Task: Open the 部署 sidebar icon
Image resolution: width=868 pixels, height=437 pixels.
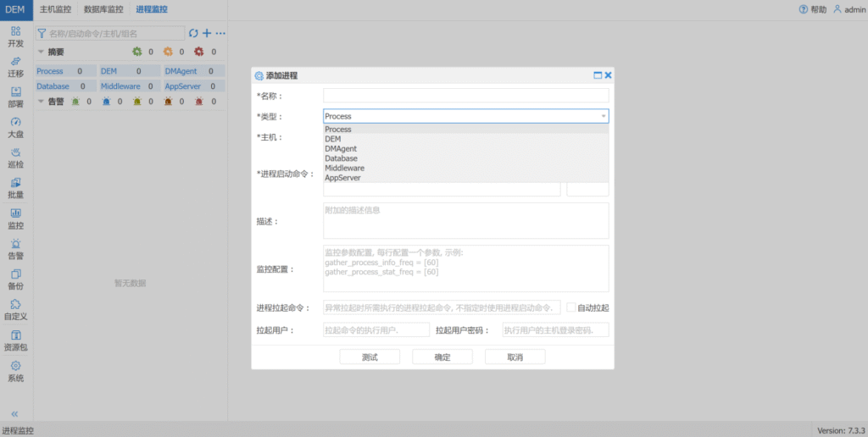Action: [15, 92]
